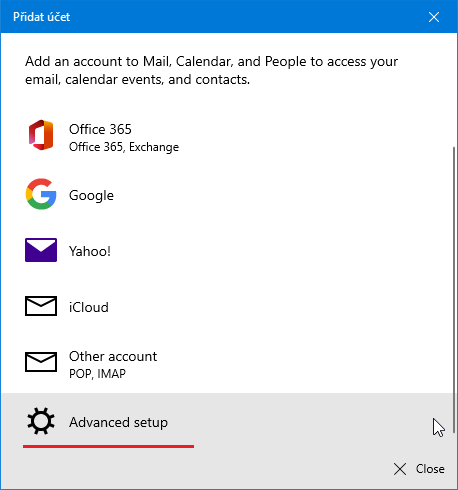This screenshot has width=458, height=490.
Task: Pick the Yahoo! account label
Action: 90,251
